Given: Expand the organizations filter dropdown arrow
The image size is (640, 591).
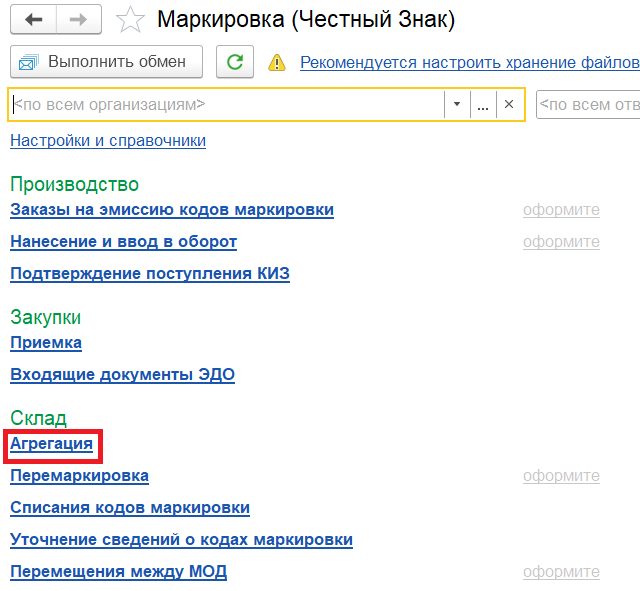Looking at the screenshot, I should 457,104.
